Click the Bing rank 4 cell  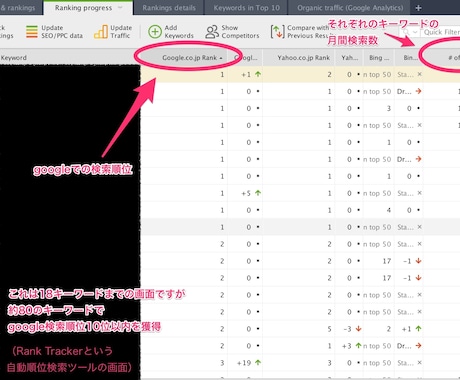coord(379,210)
